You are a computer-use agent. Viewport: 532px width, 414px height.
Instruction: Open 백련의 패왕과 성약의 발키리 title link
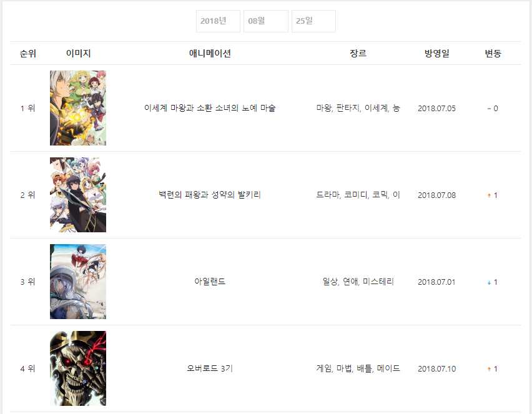click(x=210, y=195)
